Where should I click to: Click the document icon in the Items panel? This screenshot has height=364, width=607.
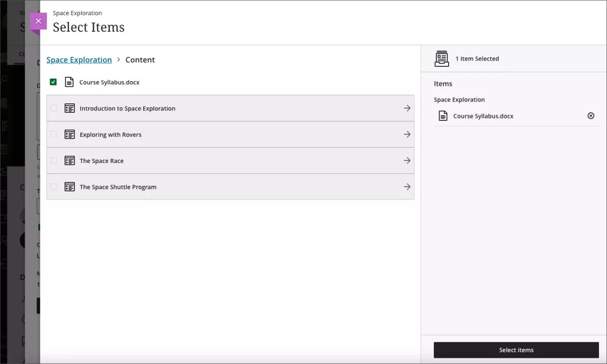443,115
